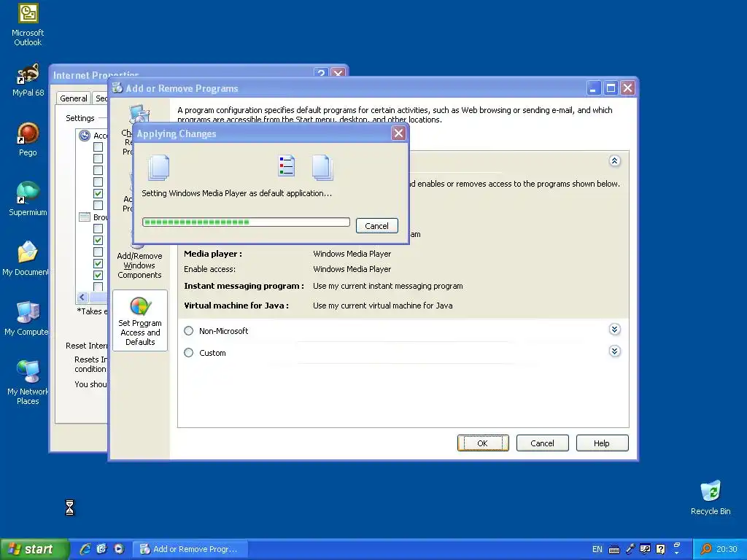
Task: Click the left document stack icon in Applying Changes
Action: 158,168
